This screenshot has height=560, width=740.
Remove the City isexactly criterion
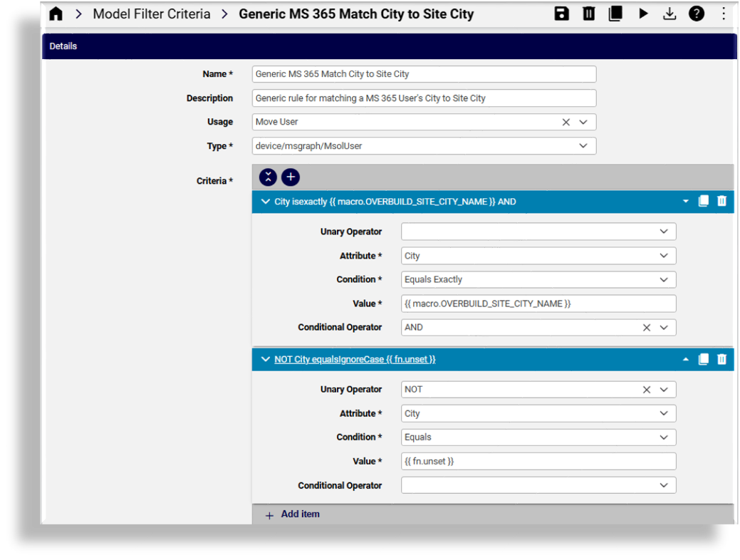click(721, 201)
